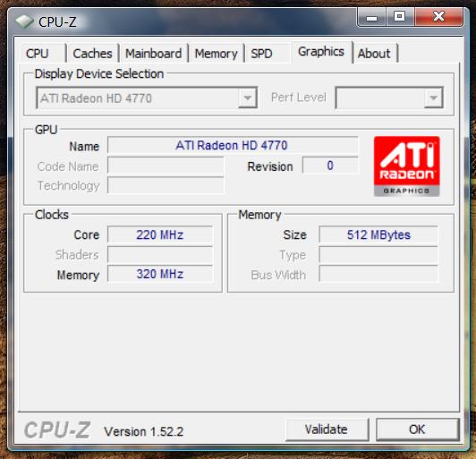The width and height of the screenshot is (476, 459).
Task: Click the Perf Level label
Action: coord(299,98)
